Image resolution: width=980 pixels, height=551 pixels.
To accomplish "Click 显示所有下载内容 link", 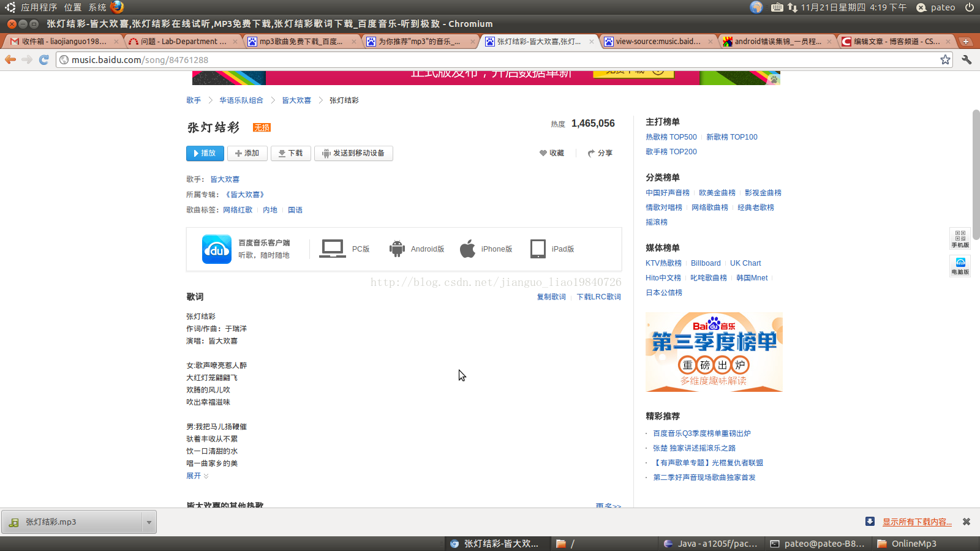I will click(917, 522).
